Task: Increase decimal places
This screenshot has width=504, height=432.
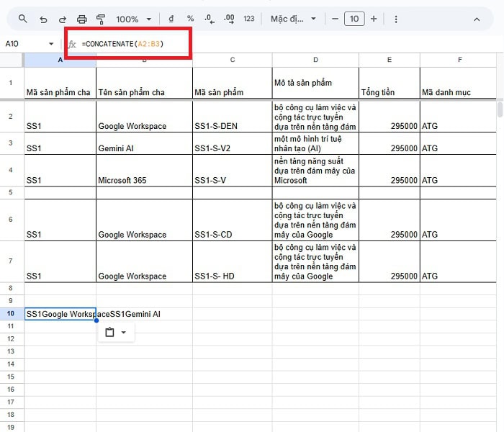Action: click(x=229, y=19)
